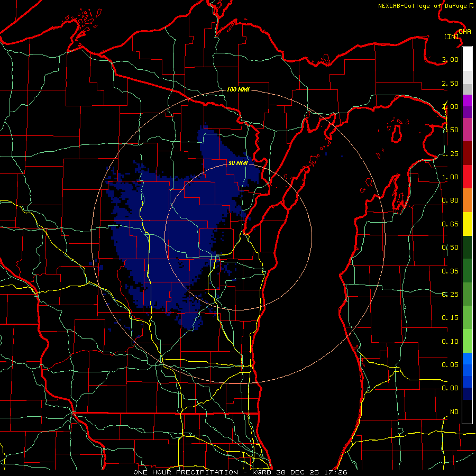Click the [IN] units label
The image size is (476, 476).
(x=451, y=36)
